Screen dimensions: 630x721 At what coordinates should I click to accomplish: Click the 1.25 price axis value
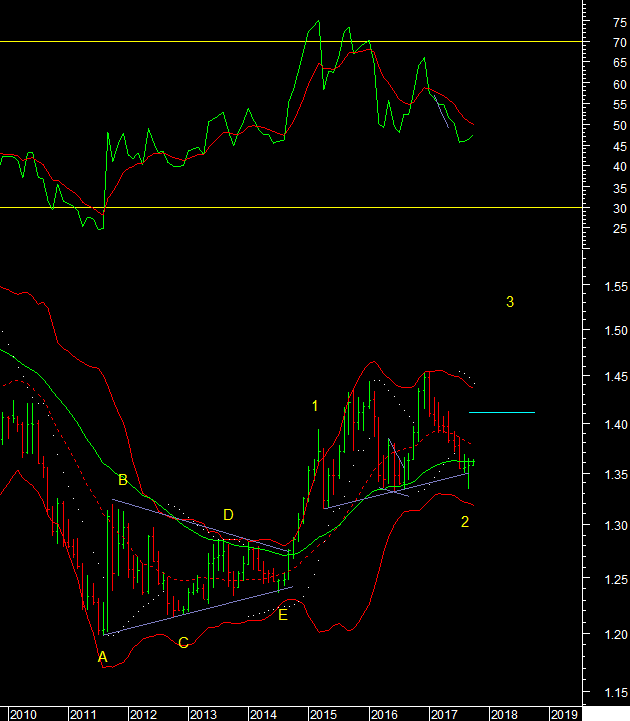tap(616, 579)
